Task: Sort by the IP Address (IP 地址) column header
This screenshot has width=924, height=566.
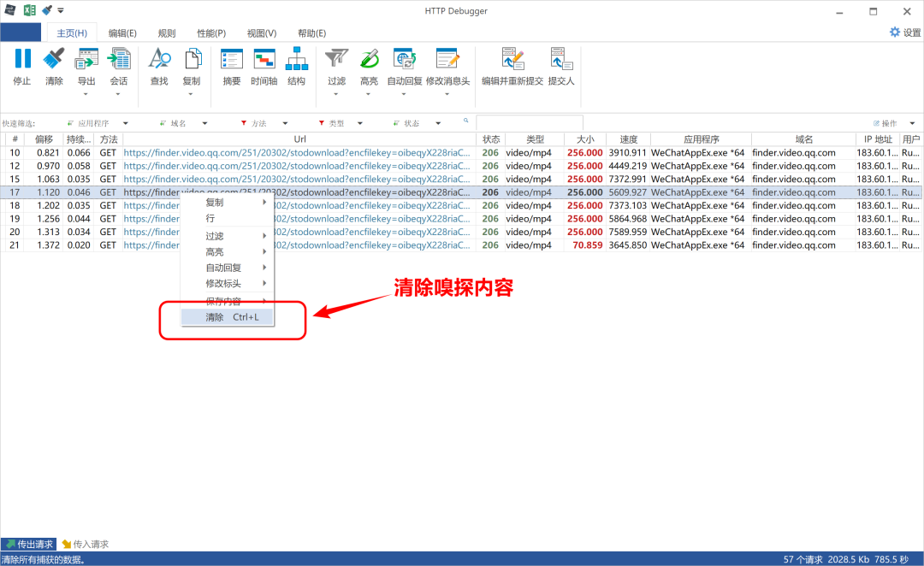Action: point(878,139)
